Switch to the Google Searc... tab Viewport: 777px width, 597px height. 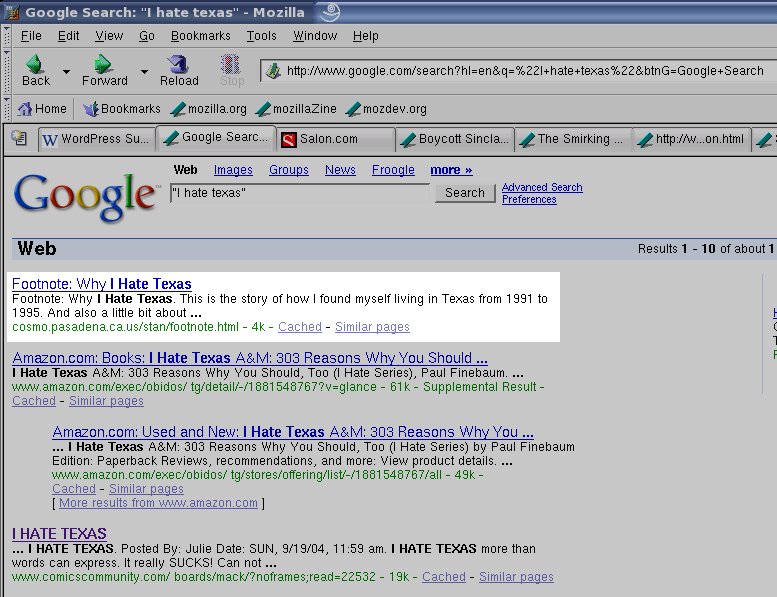[216, 137]
